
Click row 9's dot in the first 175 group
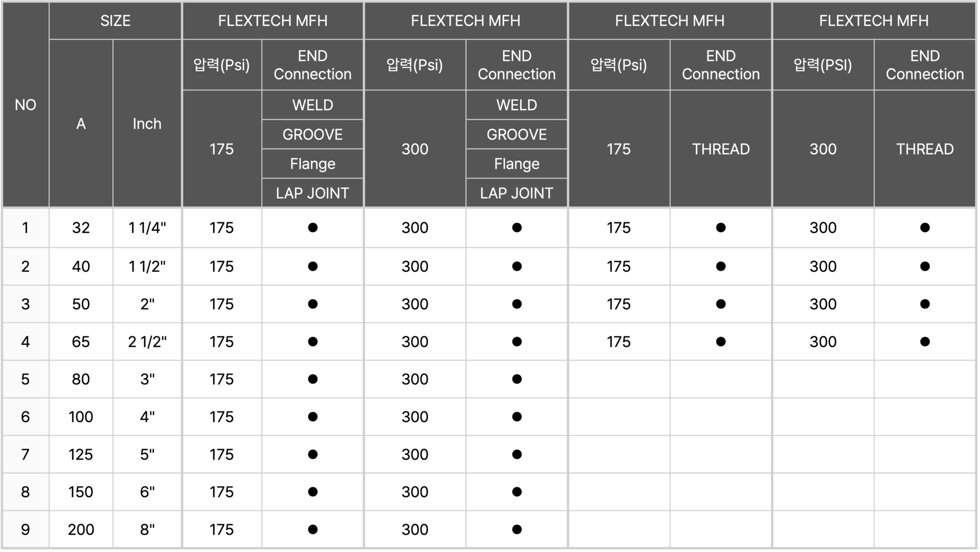(x=313, y=530)
